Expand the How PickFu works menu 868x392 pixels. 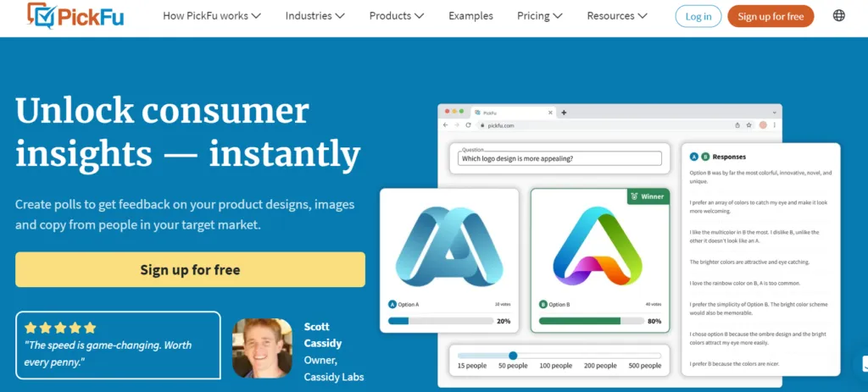[x=211, y=16]
